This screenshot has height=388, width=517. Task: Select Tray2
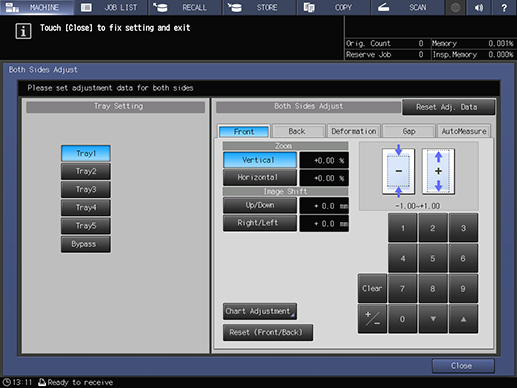86,171
